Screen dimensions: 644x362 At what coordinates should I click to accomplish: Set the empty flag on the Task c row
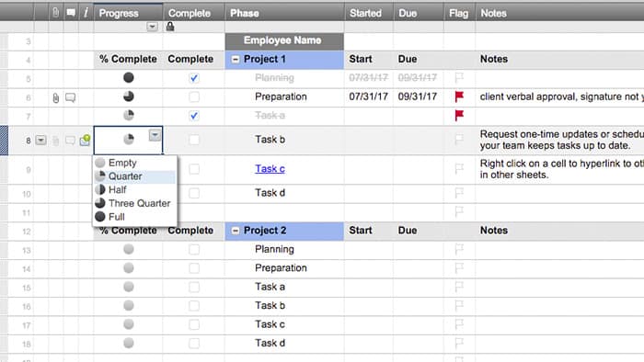[x=459, y=168]
